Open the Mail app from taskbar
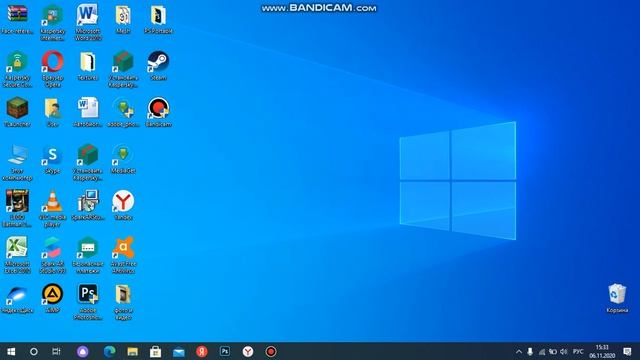Viewport: 640px width, 360px height. [x=179, y=351]
